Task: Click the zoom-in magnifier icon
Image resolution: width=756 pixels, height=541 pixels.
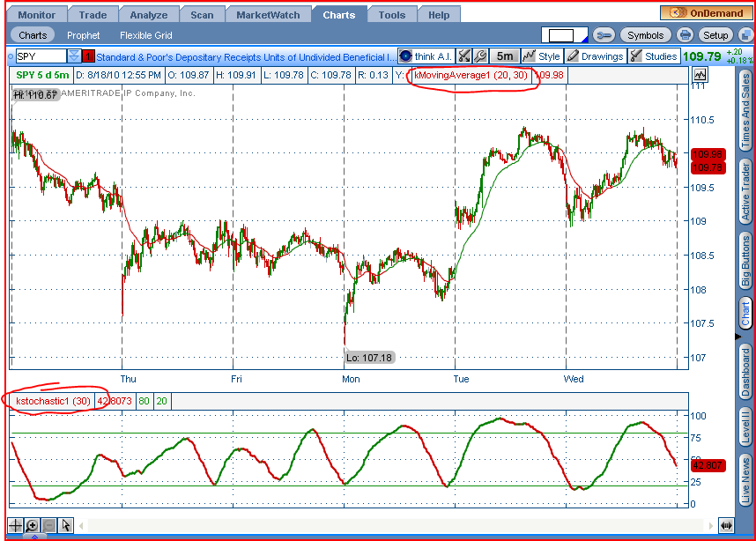Action: tap(32, 525)
